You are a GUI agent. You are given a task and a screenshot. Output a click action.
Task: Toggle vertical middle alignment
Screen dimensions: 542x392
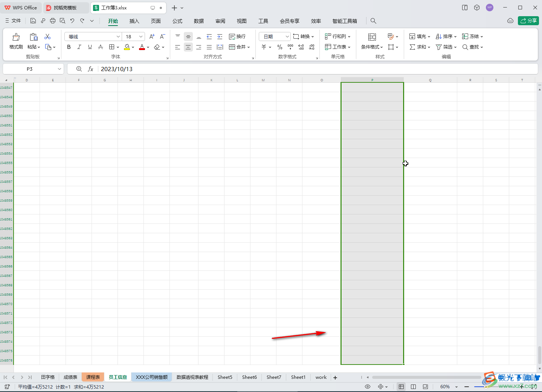pos(188,36)
